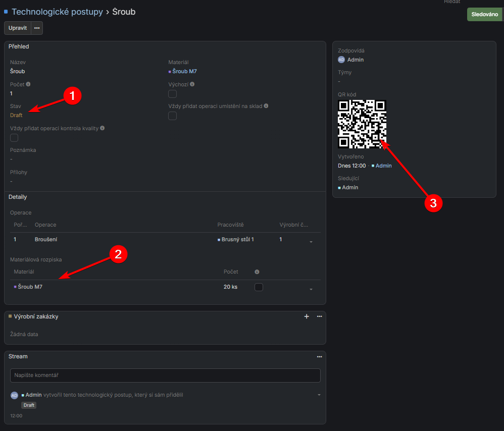The width and height of the screenshot is (504, 431).
Task: Check Vždy přidat operaci kontrola kvality
Action: coord(14,138)
